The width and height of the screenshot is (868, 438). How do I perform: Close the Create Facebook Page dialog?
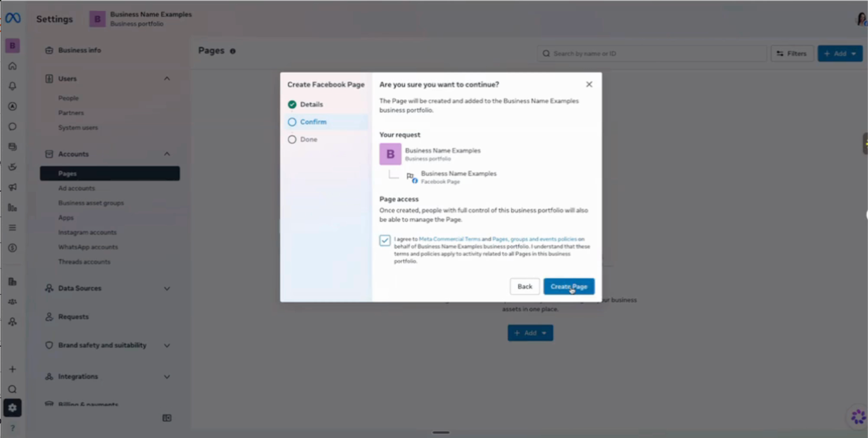589,84
